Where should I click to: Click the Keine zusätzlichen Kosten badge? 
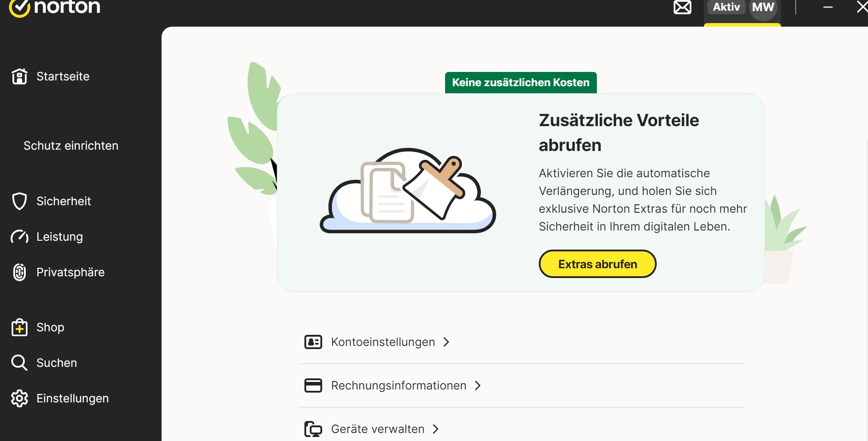pyautogui.click(x=521, y=83)
